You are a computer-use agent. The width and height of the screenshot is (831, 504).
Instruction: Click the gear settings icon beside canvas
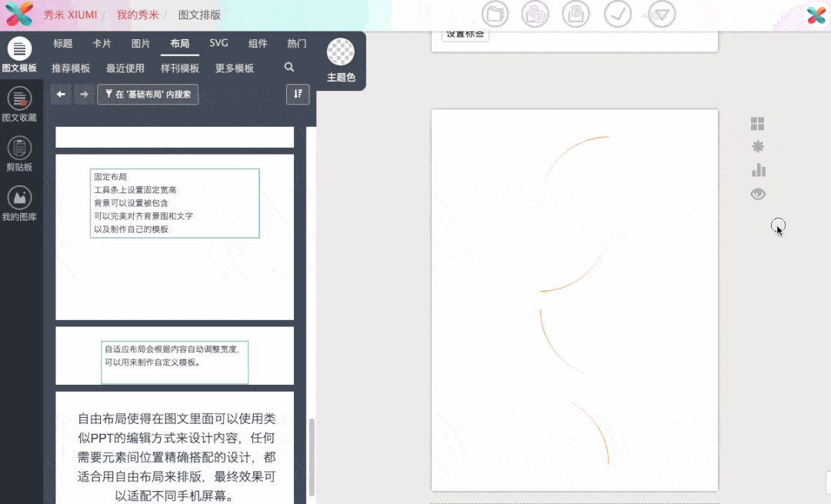coord(758,147)
